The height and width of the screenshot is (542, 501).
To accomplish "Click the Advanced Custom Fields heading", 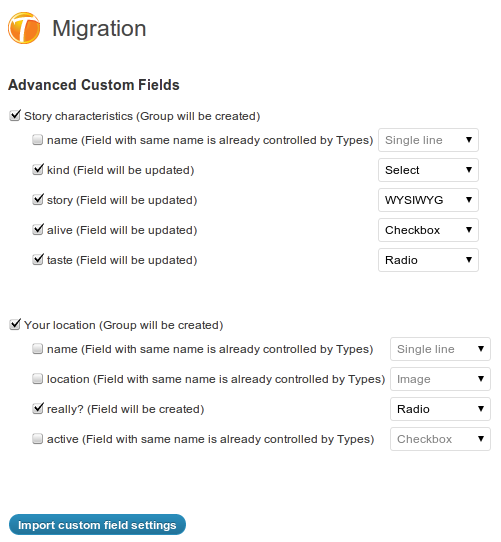I will pos(94,85).
